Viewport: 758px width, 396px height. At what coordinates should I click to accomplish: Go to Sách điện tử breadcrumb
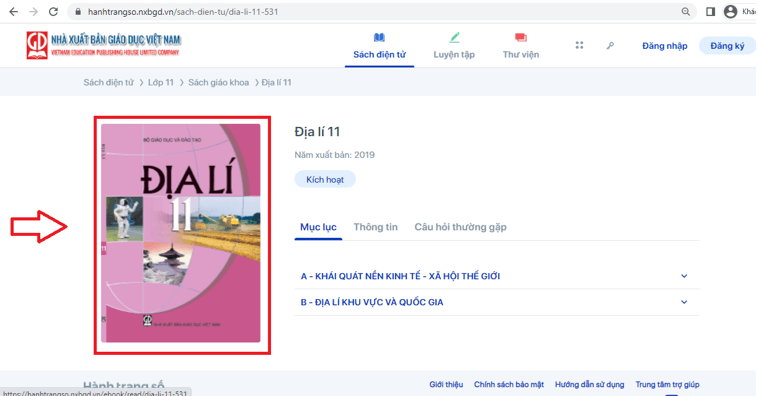[108, 83]
